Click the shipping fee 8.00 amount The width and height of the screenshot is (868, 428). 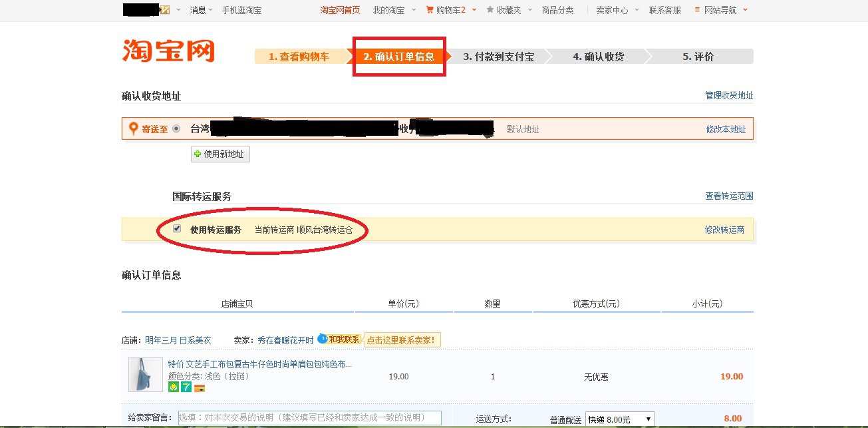pos(732,419)
